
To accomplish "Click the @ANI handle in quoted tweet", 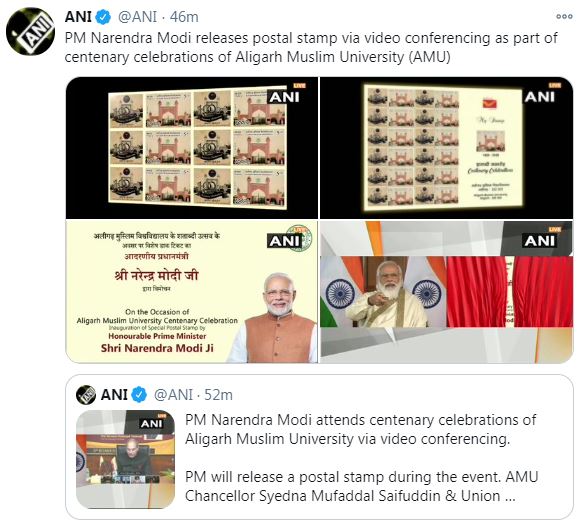I will 173,395.
